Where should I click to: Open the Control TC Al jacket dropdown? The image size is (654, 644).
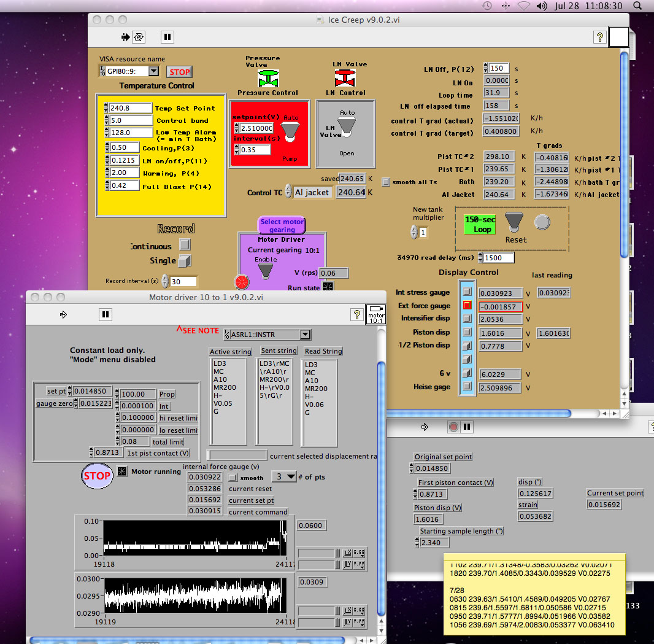[x=312, y=193]
